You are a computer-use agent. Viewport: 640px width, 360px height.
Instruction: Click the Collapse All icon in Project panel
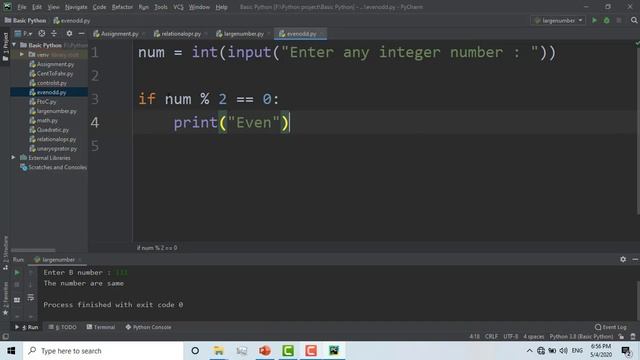(53, 33)
